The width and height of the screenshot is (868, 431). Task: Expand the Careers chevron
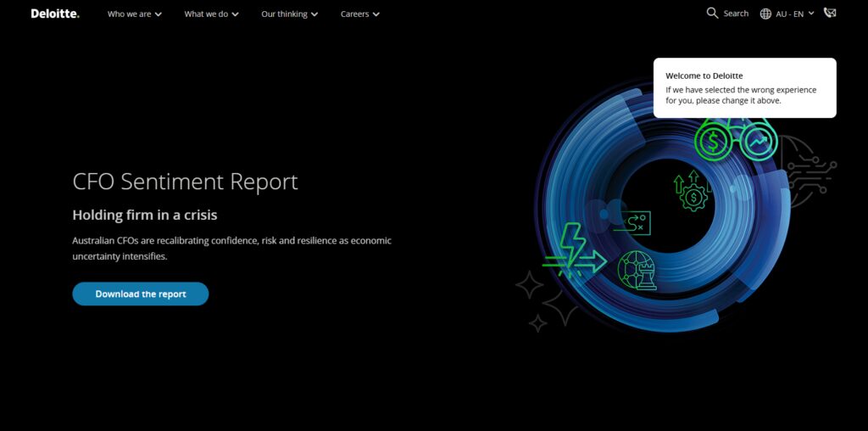click(x=376, y=14)
